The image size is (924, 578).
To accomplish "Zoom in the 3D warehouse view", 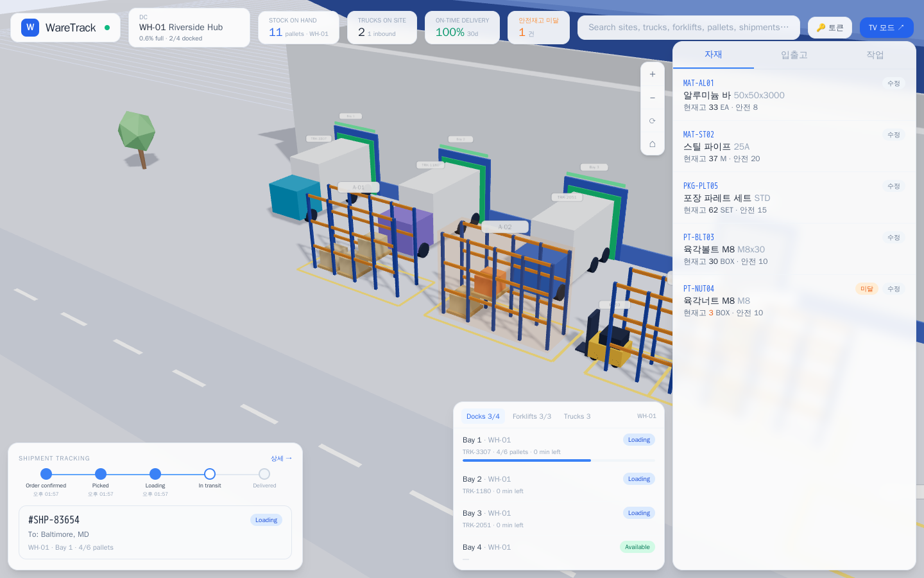I will (x=652, y=74).
